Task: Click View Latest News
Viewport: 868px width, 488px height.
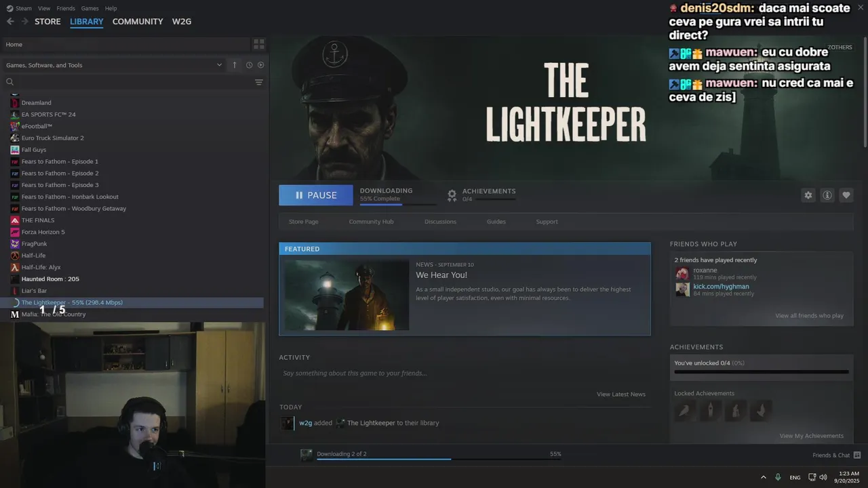Action: pyautogui.click(x=621, y=394)
